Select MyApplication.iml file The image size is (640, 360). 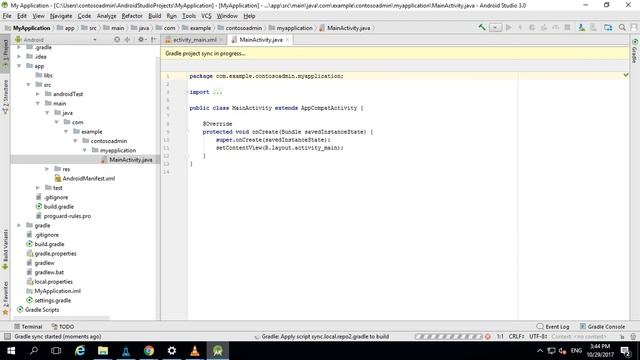point(58,291)
